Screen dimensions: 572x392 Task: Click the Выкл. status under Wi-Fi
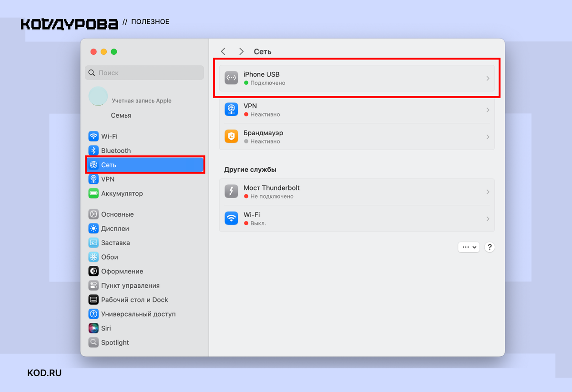click(x=258, y=223)
